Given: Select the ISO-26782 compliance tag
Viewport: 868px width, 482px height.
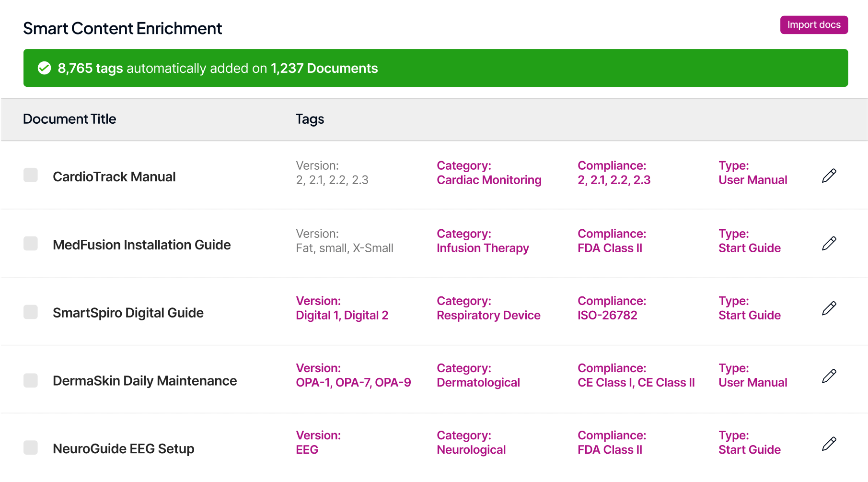Looking at the screenshot, I should tap(607, 315).
